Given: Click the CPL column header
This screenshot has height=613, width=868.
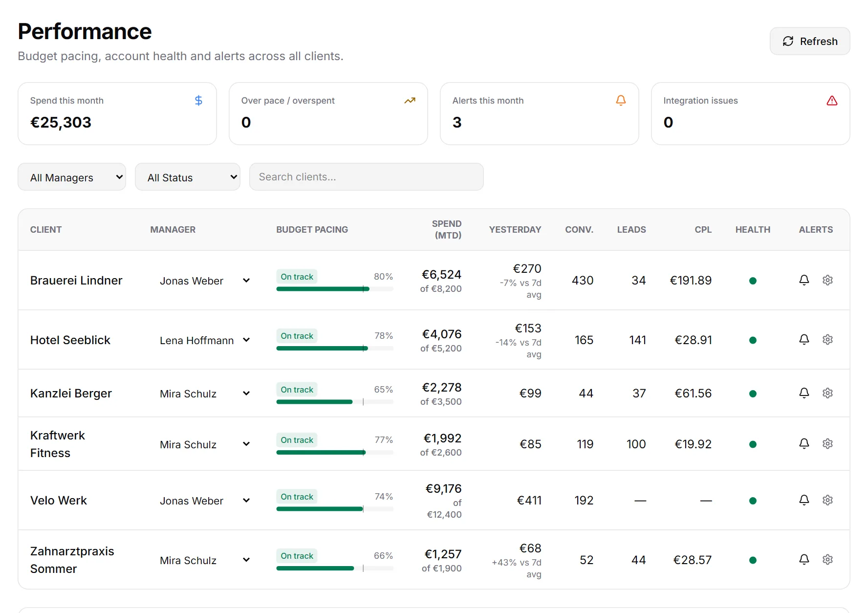Looking at the screenshot, I should tap(703, 230).
